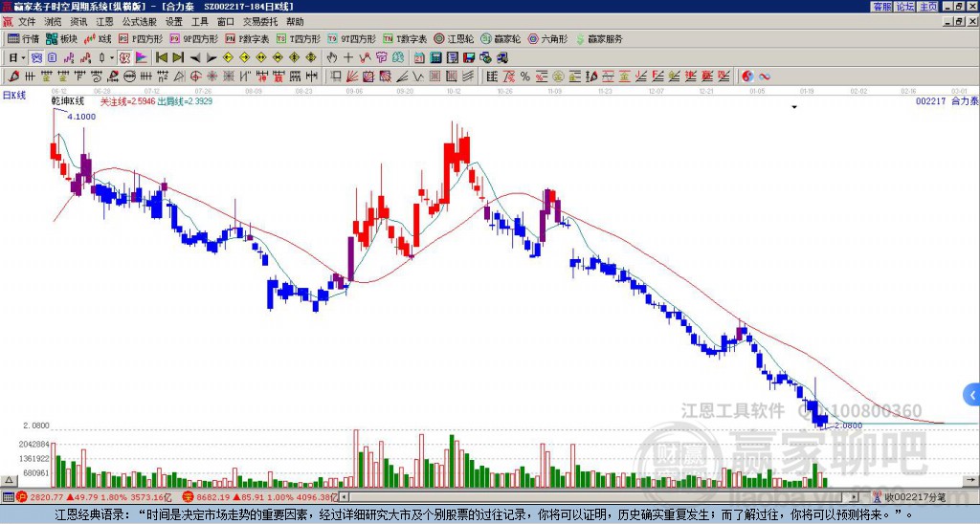Open the P数字表 tool
The width and height of the screenshot is (980, 524).
click(247, 38)
